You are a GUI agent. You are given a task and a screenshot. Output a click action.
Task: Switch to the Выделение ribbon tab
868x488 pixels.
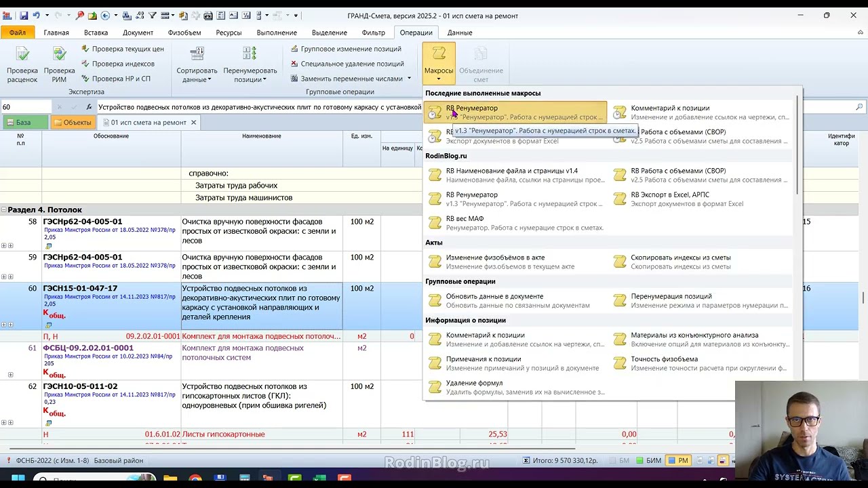330,33
